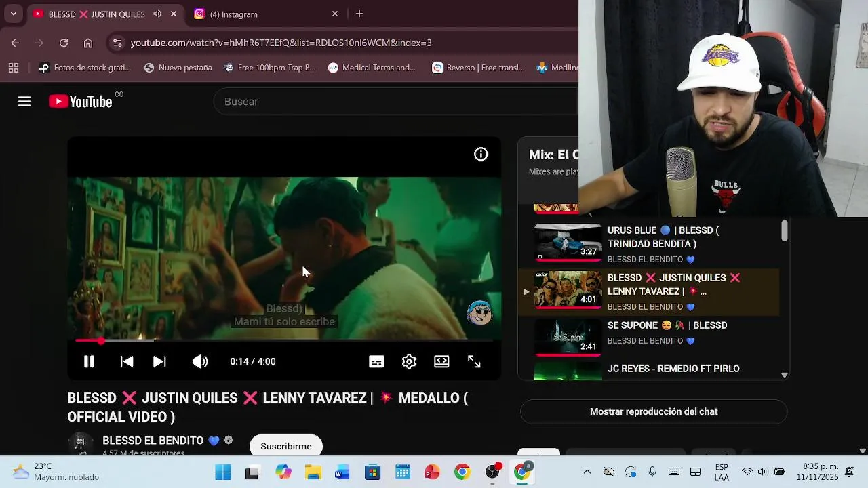Open clock showing 8:35 p. m.

pyautogui.click(x=819, y=472)
